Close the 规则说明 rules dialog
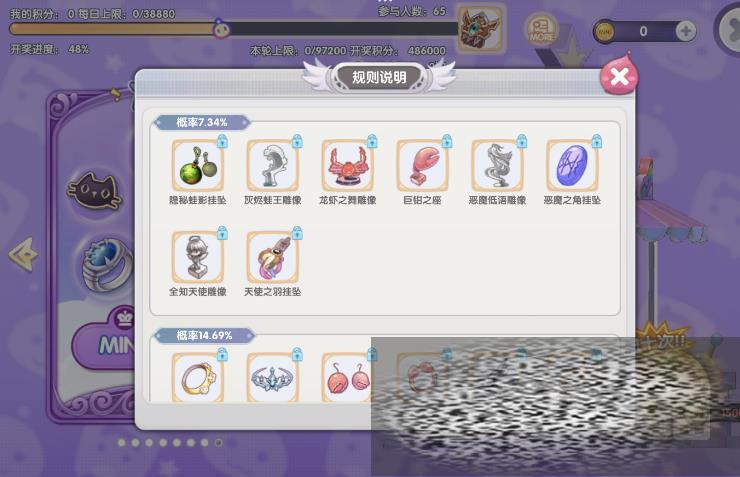The height and width of the screenshot is (477, 740). coord(619,75)
